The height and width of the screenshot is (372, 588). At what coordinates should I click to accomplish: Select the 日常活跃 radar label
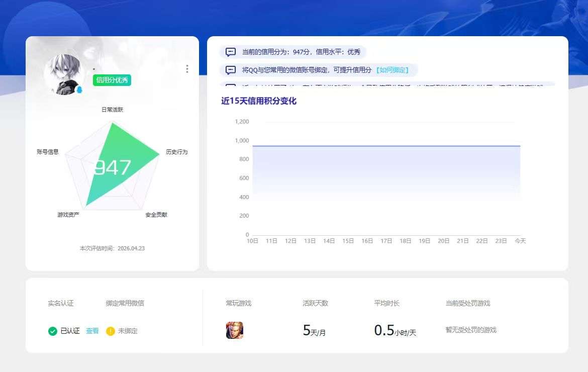[112, 110]
